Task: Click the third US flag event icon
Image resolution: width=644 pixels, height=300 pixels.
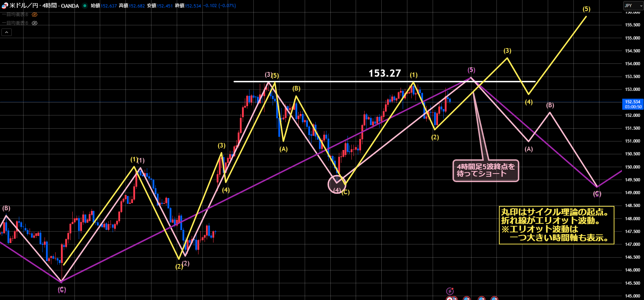Action: [x=481, y=299]
